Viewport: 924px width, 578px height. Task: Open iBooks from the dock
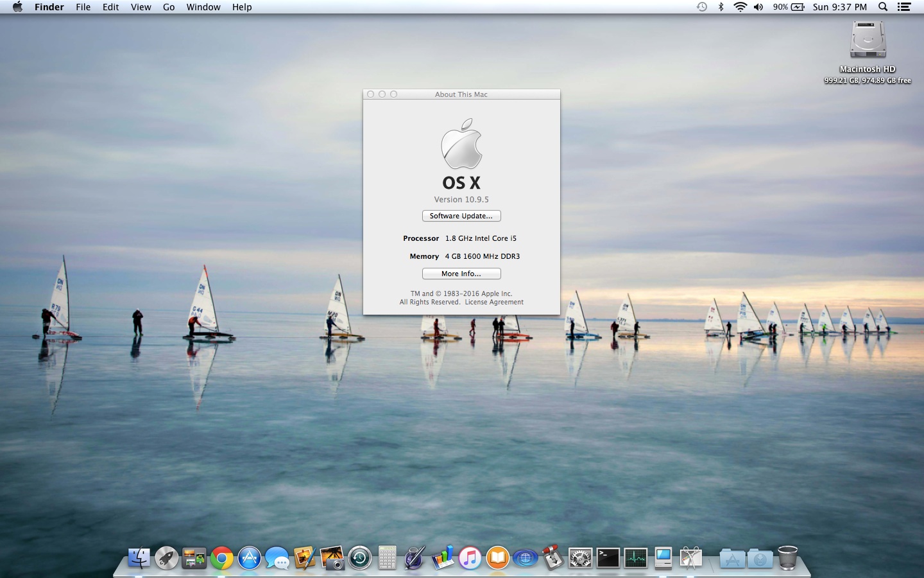[x=497, y=558]
